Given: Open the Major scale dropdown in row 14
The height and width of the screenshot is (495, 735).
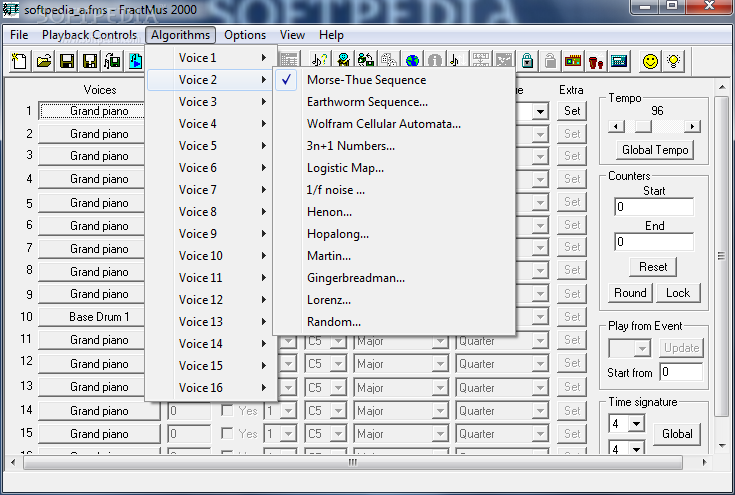Looking at the screenshot, I should pyautogui.click(x=440, y=411).
